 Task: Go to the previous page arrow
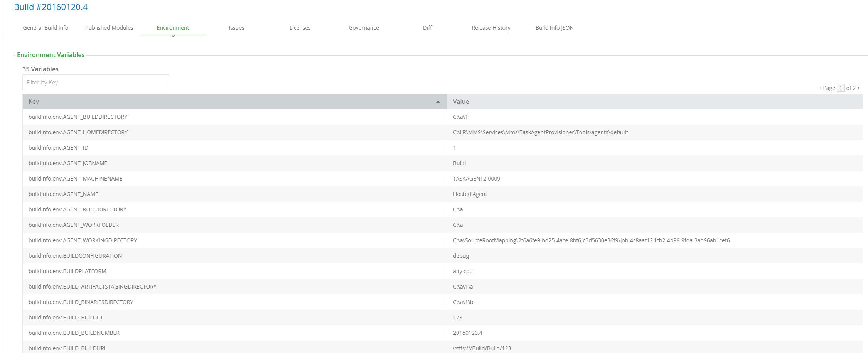click(x=820, y=88)
